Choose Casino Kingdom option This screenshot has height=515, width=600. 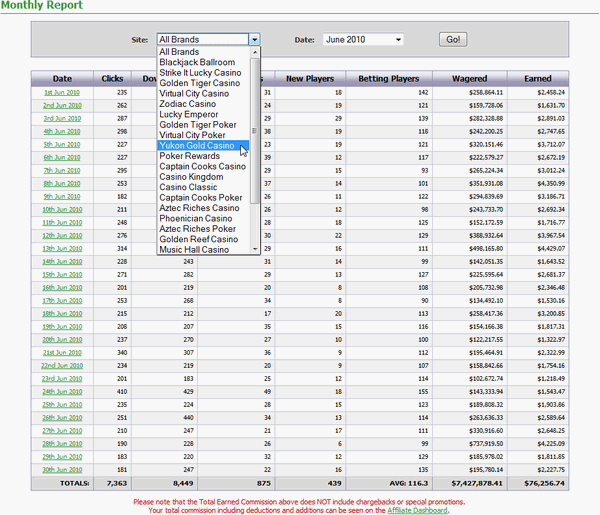pos(203,177)
